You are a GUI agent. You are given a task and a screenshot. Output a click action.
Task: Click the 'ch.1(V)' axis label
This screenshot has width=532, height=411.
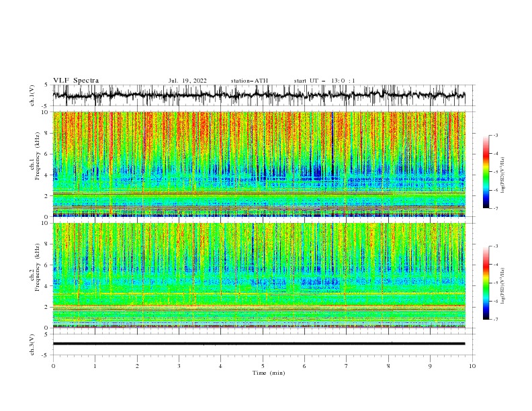(32, 95)
